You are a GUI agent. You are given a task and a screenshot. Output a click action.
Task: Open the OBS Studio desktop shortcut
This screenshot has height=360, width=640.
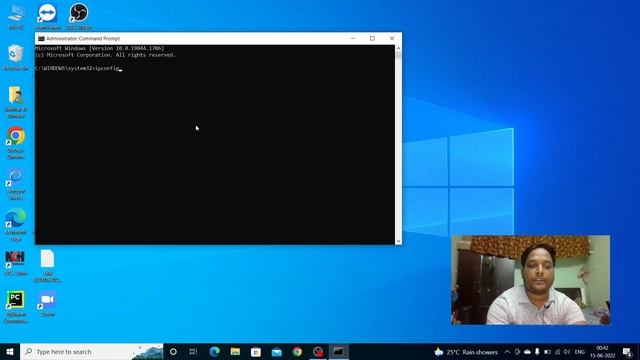[x=79, y=16]
